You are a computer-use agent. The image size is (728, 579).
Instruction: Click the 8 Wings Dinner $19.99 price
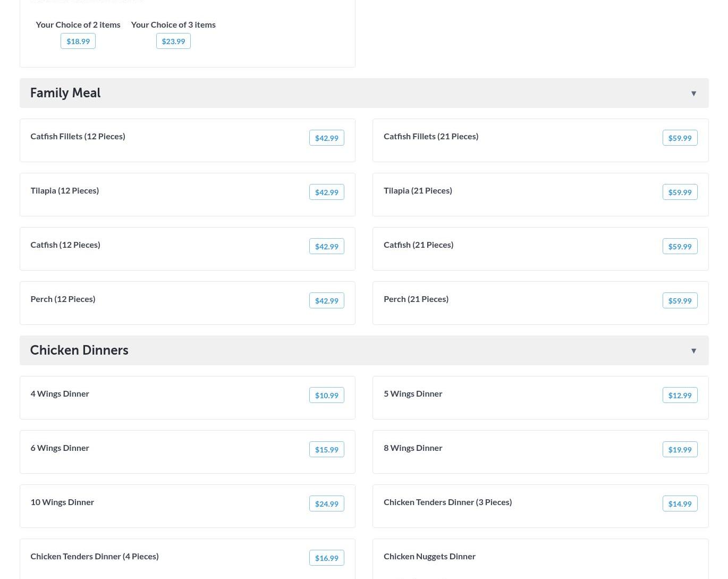pyautogui.click(x=680, y=450)
